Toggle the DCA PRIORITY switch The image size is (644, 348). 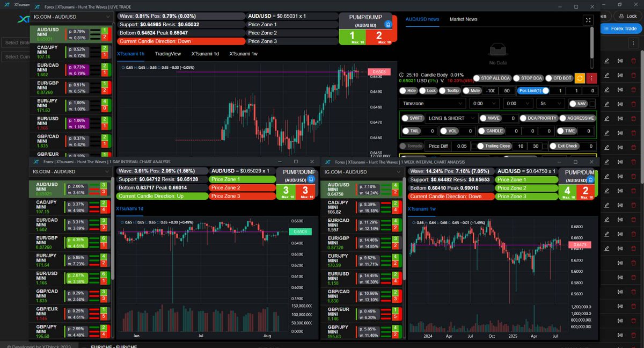[539, 118]
